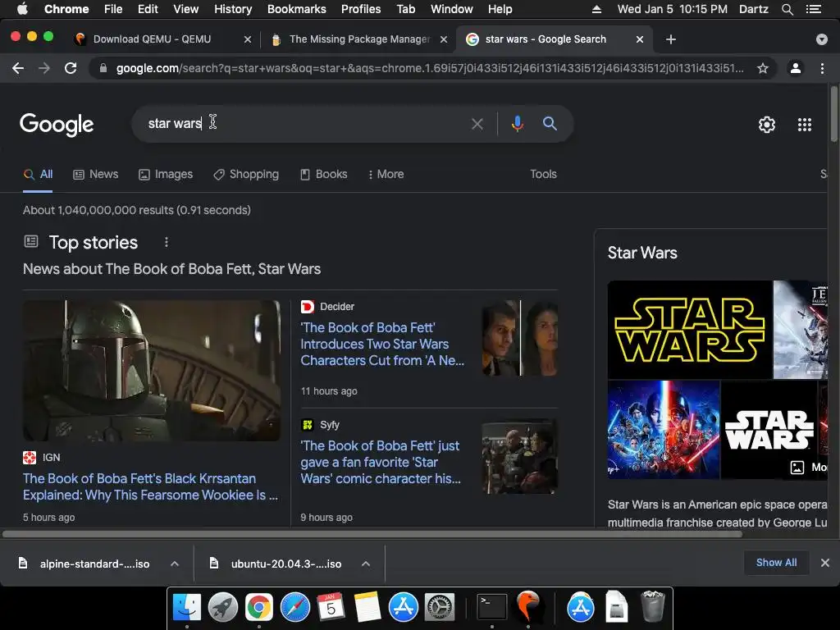This screenshot has height=630, width=840.
Task: Switch to the News results tab
Action: pyautogui.click(x=95, y=174)
